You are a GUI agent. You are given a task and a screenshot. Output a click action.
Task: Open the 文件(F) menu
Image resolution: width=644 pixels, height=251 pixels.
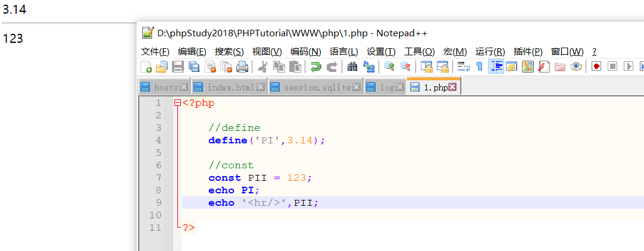[x=155, y=52]
